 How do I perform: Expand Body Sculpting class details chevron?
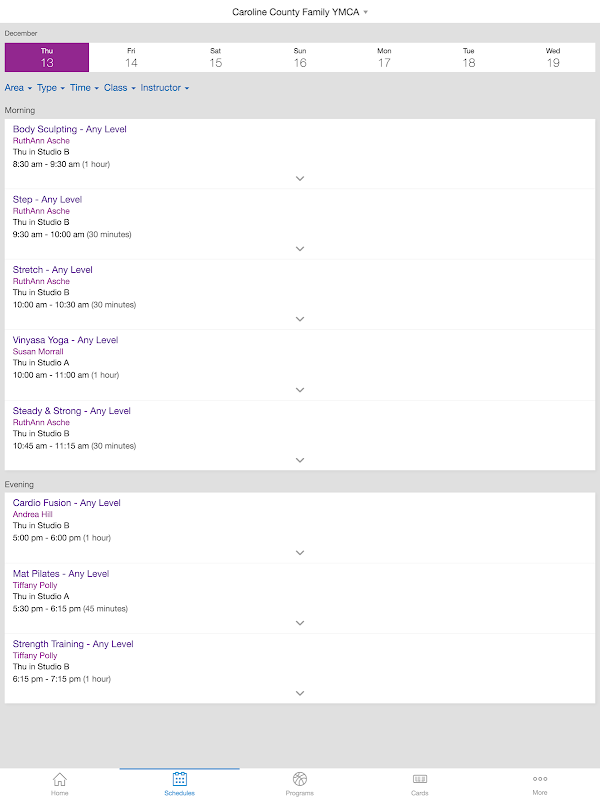coord(300,178)
